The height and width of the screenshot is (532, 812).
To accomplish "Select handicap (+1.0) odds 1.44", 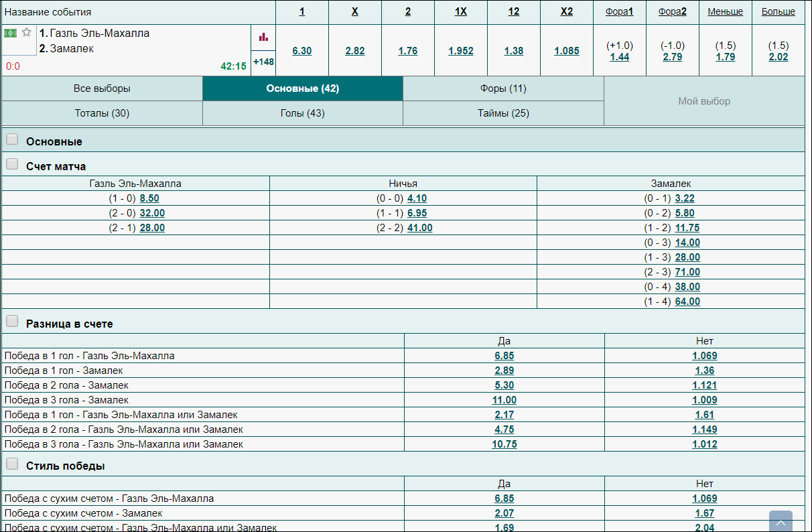I will coord(620,57).
